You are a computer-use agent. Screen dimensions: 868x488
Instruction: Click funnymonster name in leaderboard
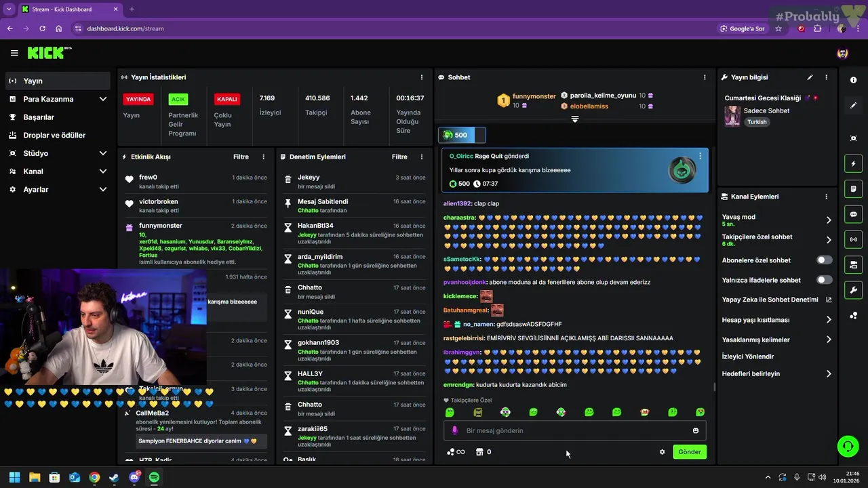[x=534, y=96]
